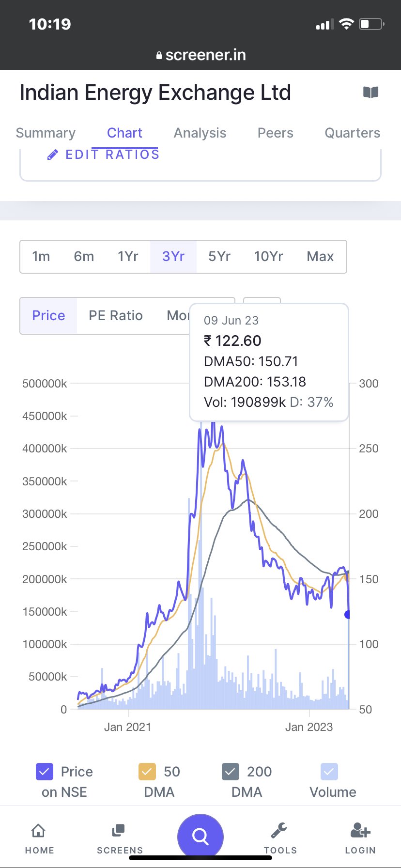Tap the Wi-Fi status icon

click(346, 24)
